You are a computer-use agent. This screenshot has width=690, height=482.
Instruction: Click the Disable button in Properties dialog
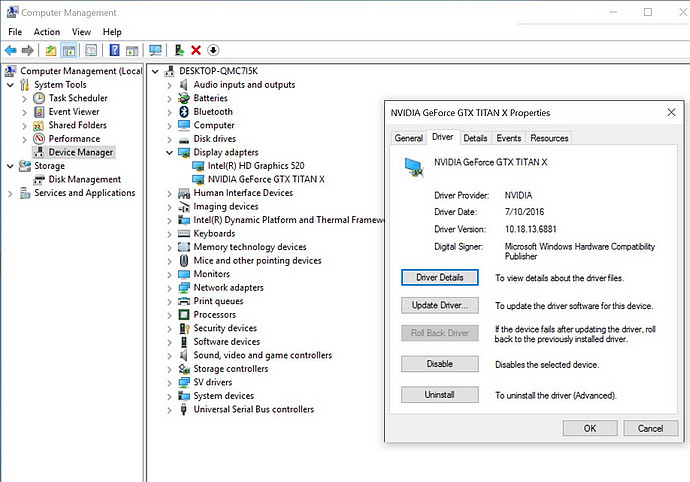440,364
